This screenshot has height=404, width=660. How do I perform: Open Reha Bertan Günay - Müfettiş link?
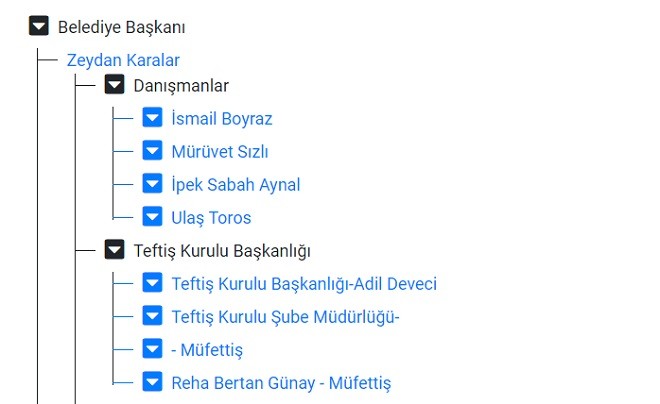click(281, 383)
